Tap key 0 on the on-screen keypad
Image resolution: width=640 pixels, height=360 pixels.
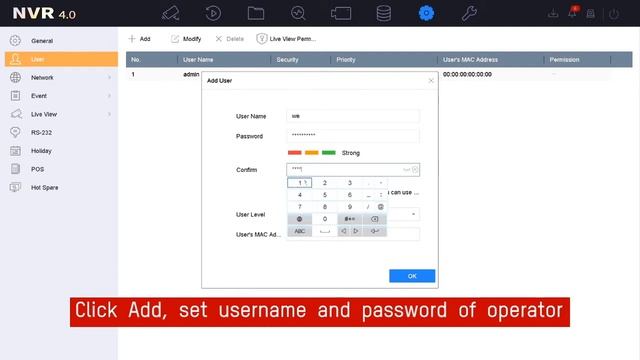(x=325, y=219)
